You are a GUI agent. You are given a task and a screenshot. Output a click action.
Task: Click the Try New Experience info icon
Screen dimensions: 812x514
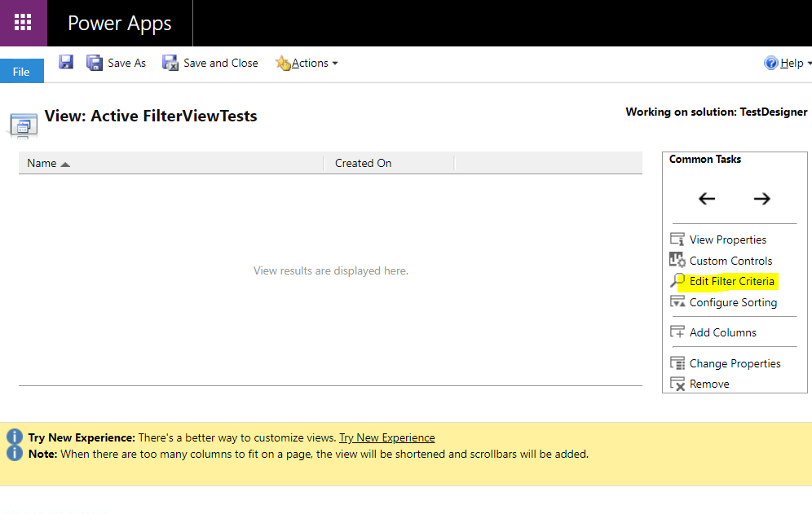click(x=15, y=437)
